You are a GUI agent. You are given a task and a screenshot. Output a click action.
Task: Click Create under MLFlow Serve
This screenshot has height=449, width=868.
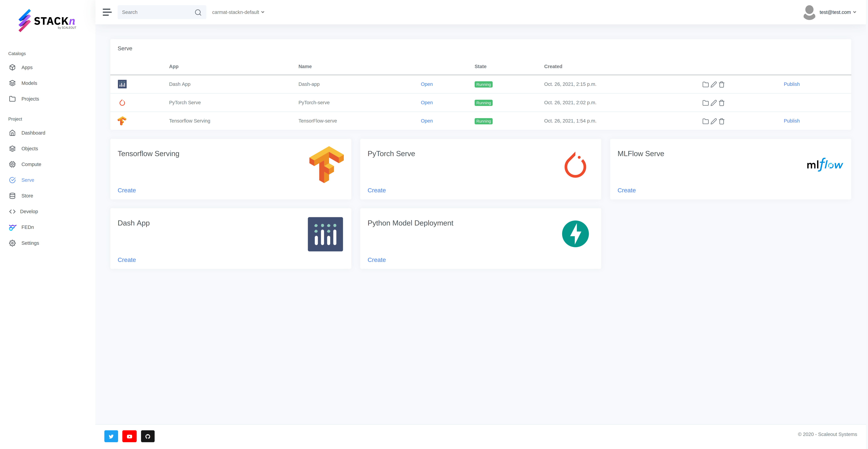626,190
